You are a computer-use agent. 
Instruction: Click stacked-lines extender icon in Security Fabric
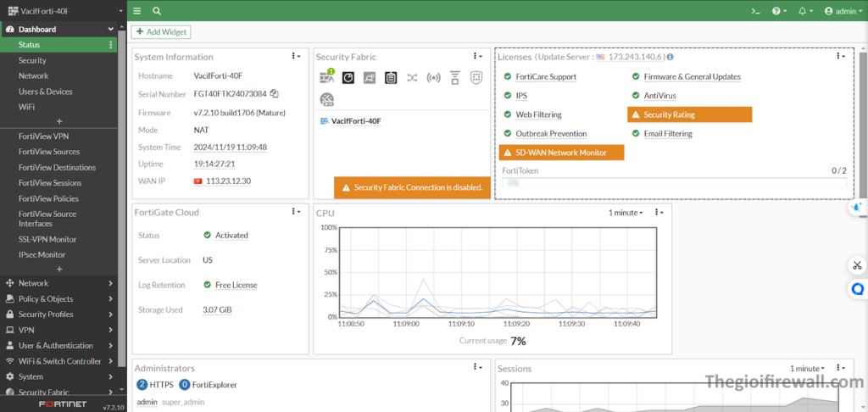[x=455, y=77]
